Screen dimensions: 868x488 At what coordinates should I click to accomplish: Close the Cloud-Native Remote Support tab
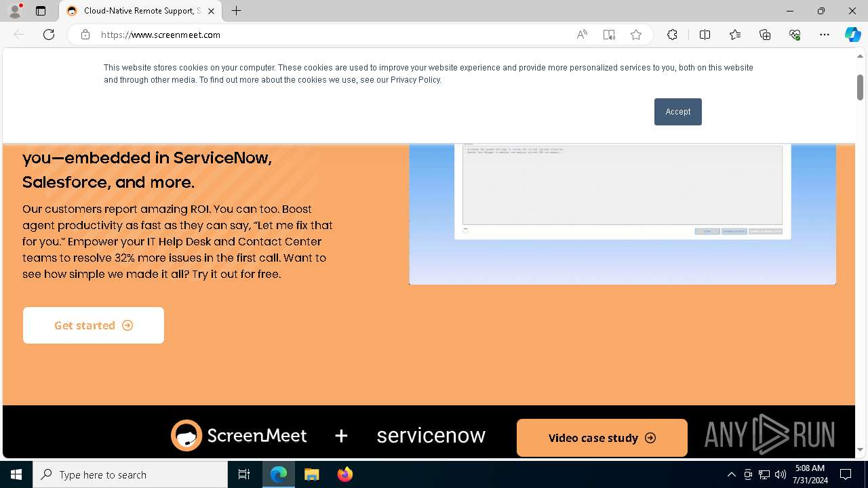tap(212, 11)
